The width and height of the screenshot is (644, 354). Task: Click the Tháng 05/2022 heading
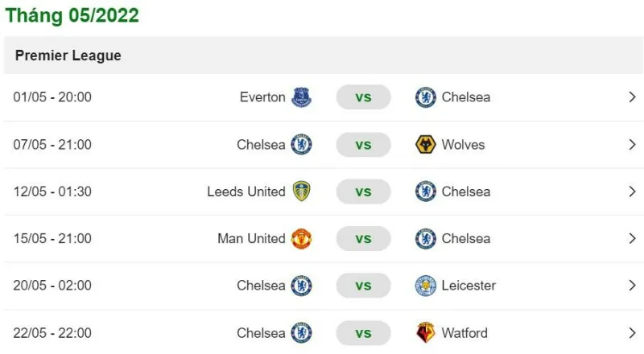pos(72,15)
